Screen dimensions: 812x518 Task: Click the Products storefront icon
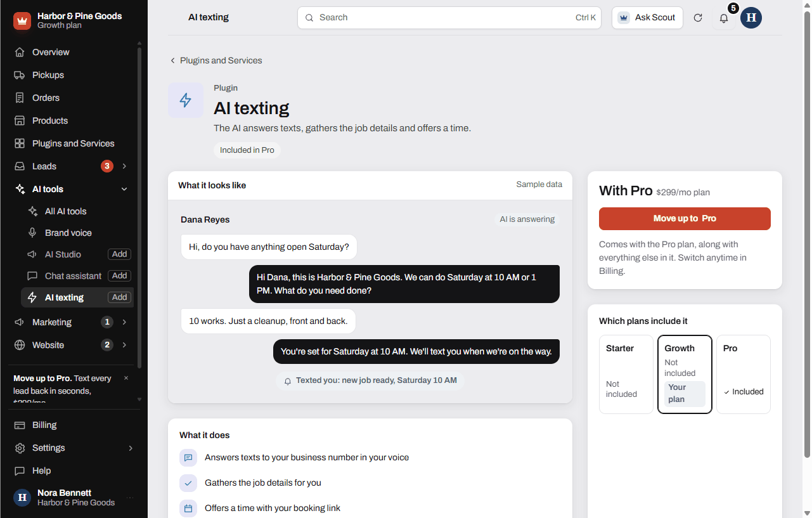(x=20, y=120)
